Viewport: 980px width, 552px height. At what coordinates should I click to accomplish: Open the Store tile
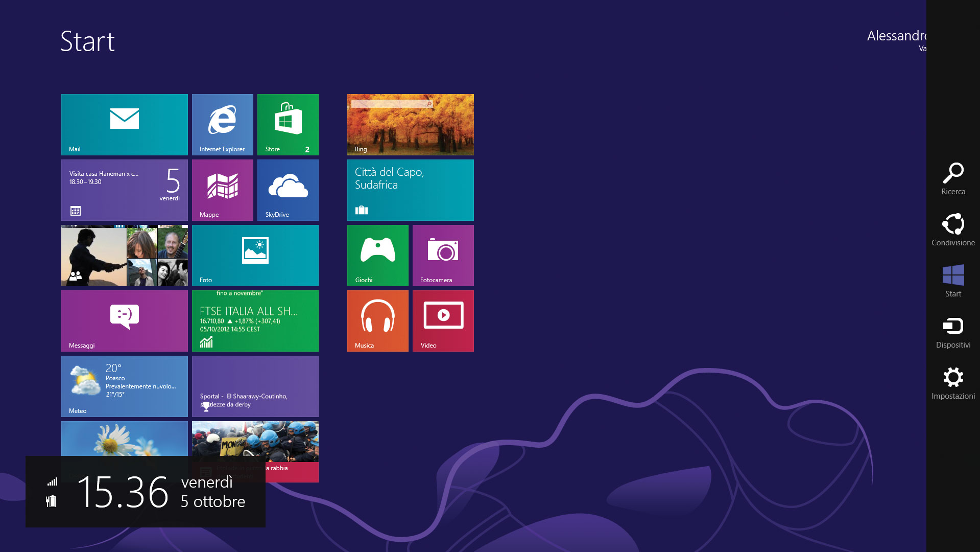288,125
